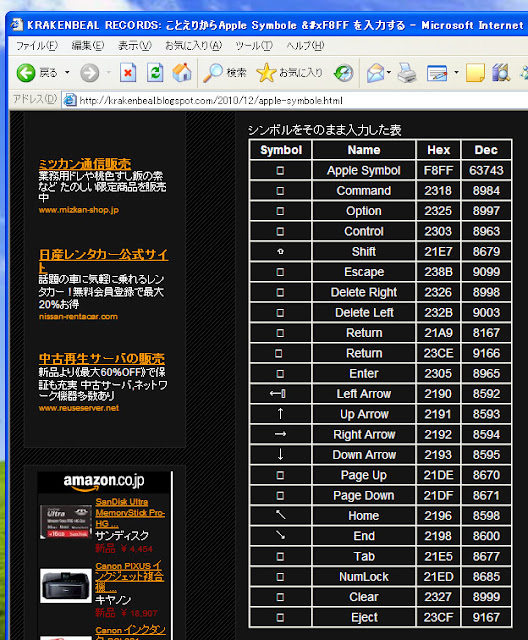Click the Name column header
Image resolution: width=528 pixels, height=640 pixels.
364,150
